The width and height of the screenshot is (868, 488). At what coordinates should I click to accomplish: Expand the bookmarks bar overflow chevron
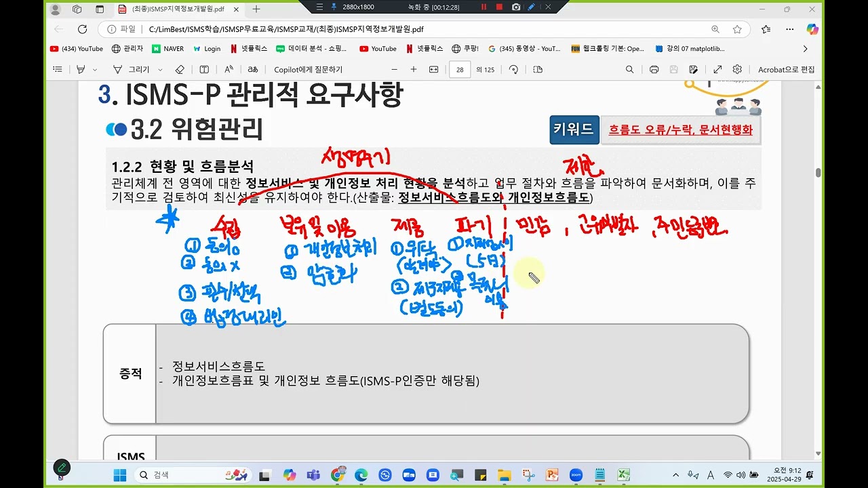pos(805,49)
